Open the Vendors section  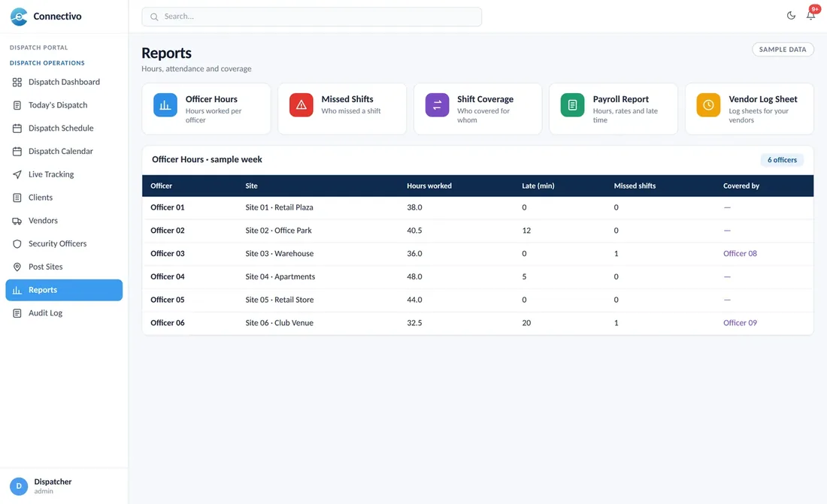(64, 221)
